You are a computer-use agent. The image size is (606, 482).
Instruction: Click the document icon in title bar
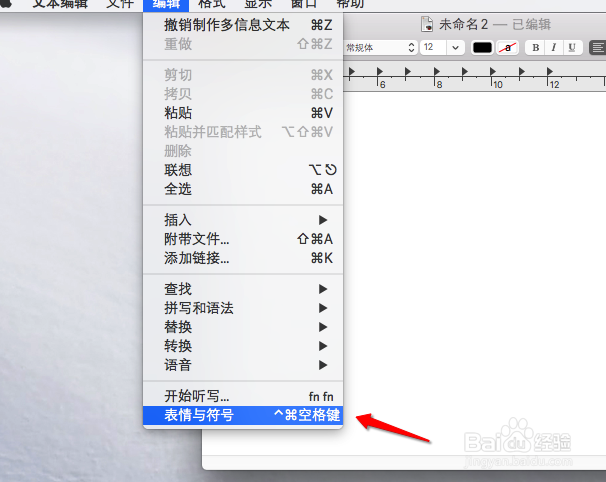click(x=427, y=24)
